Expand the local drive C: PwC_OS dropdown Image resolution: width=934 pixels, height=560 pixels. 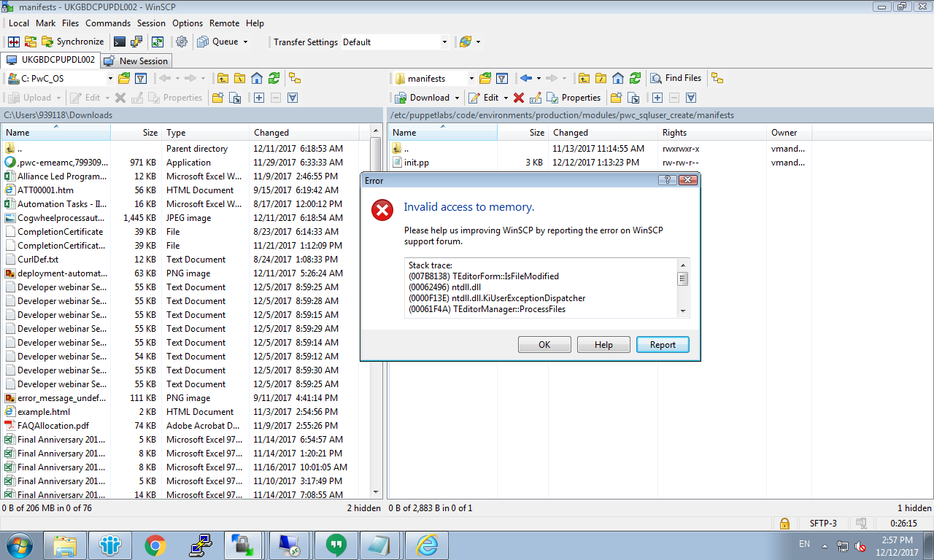coord(110,79)
